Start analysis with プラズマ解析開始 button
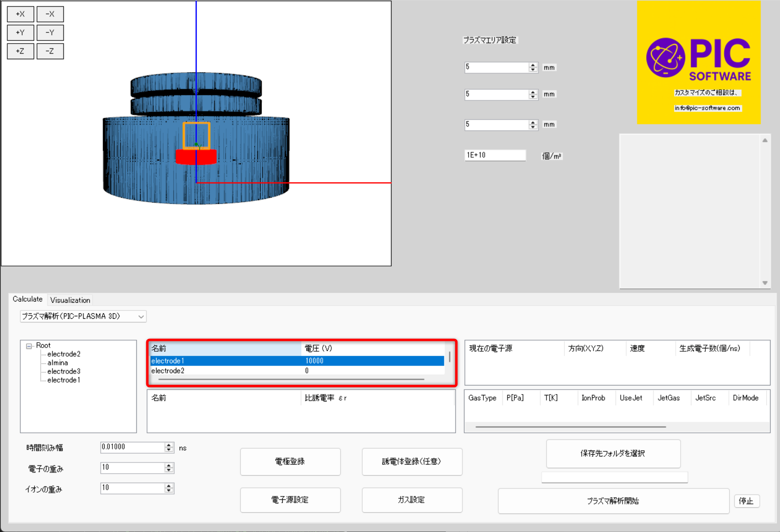 coord(613,501)
